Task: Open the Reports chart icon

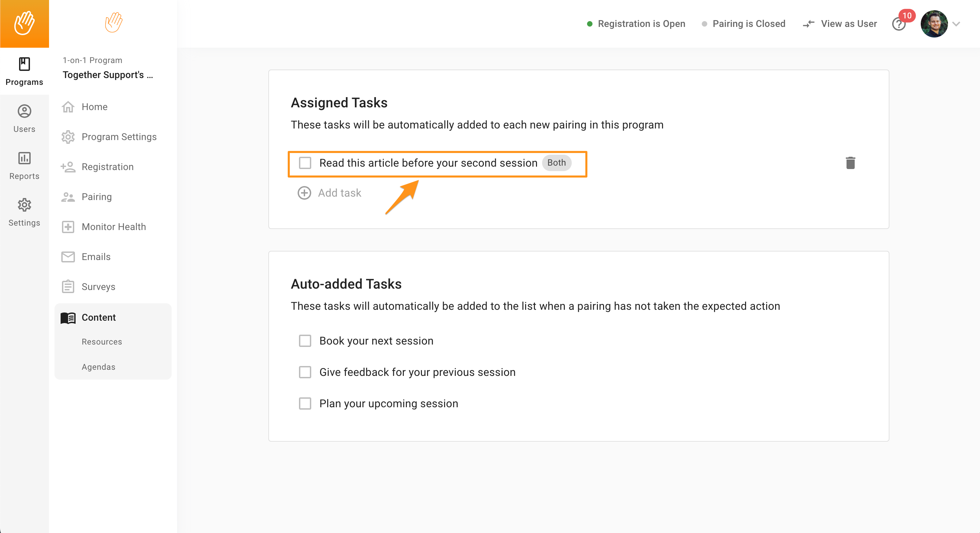Action: point(25,158)
